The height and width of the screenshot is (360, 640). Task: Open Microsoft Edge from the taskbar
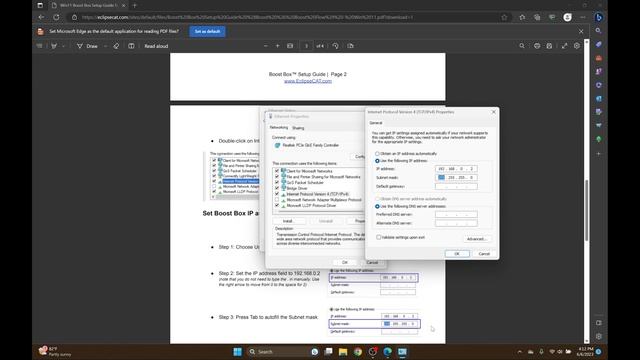point(387,351)
